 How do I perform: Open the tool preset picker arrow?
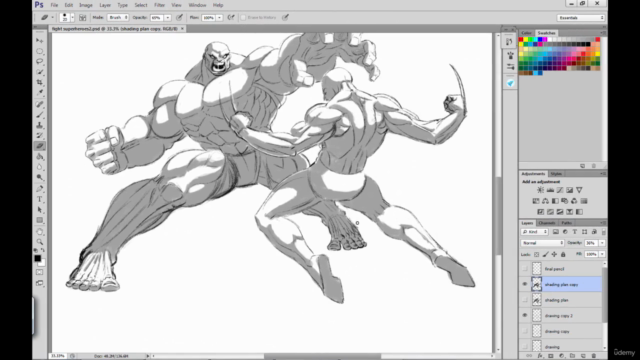(52, 18)
